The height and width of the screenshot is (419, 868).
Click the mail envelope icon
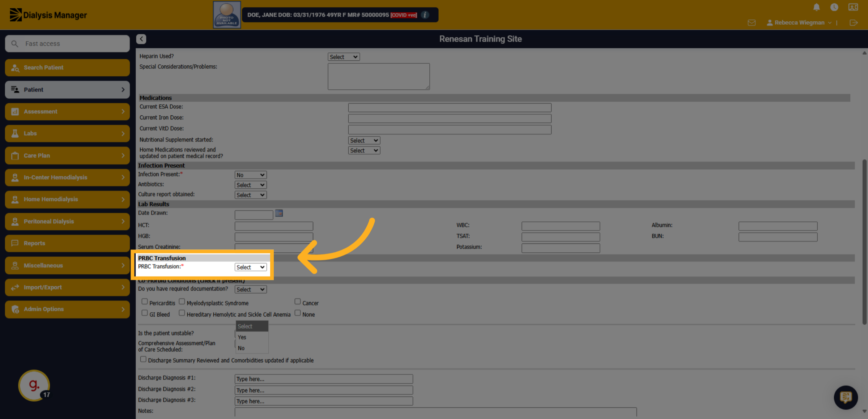point(752,23)
